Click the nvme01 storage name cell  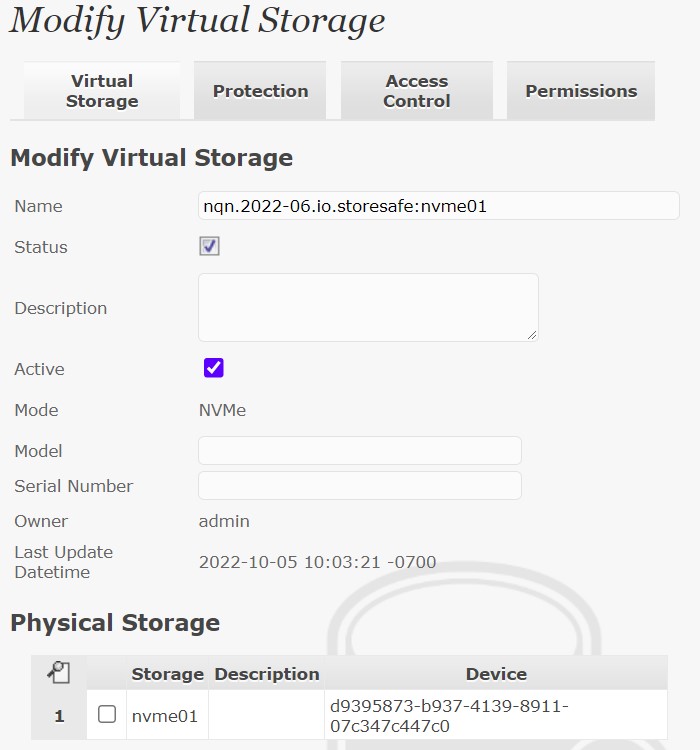tap(167, 716)
